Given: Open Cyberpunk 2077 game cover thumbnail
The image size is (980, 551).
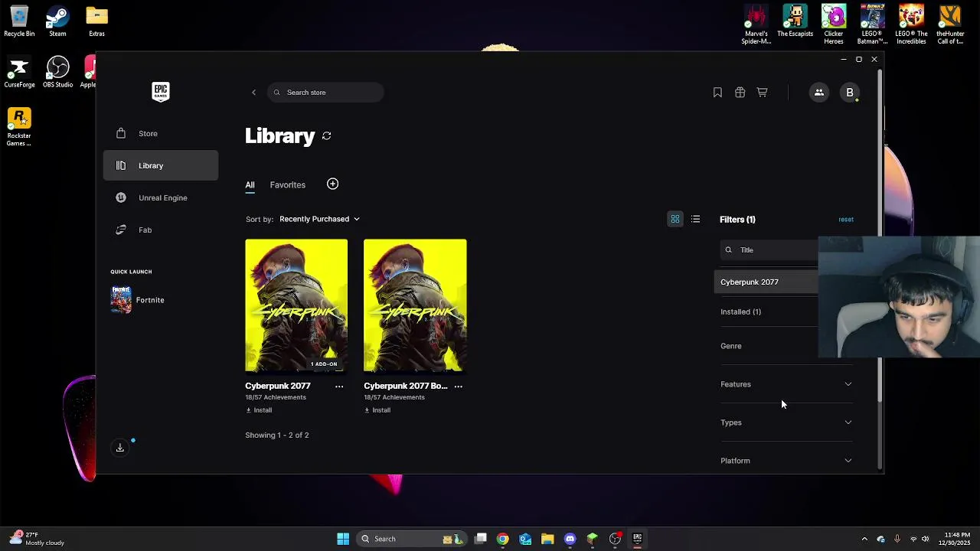Looking at the screenshot, I should [296, 305].
